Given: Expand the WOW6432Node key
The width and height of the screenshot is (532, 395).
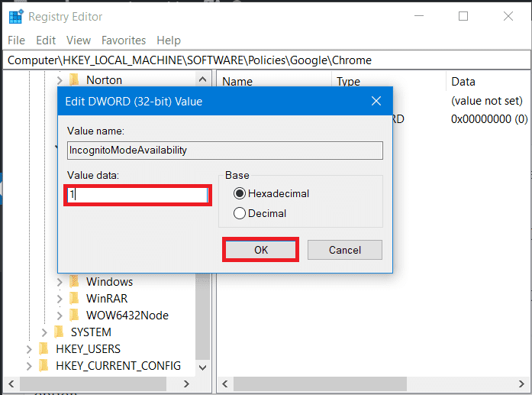Looking at the screenshot, I should [x=60, y=316].
